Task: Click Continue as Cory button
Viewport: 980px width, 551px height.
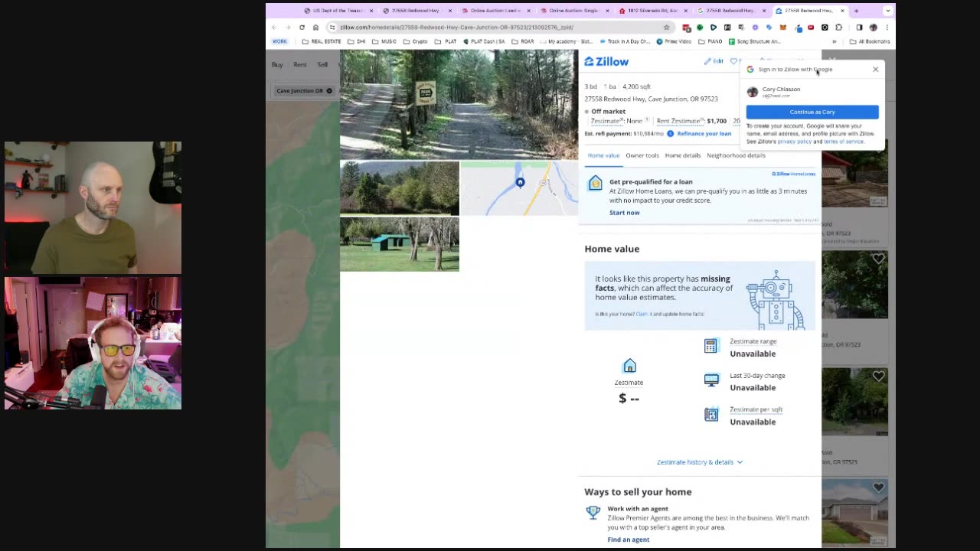Action: (812, 112)
